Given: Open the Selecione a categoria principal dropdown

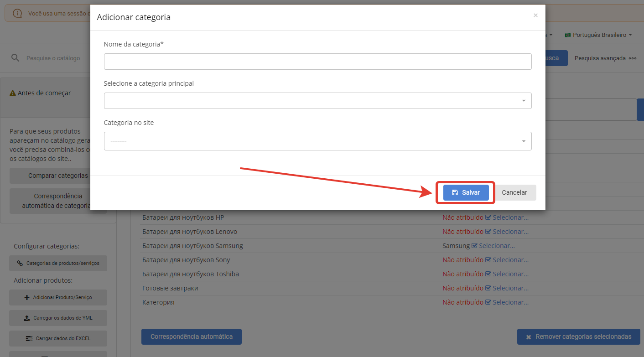Looking at the screenshot, I should click(x=317, y=101).
